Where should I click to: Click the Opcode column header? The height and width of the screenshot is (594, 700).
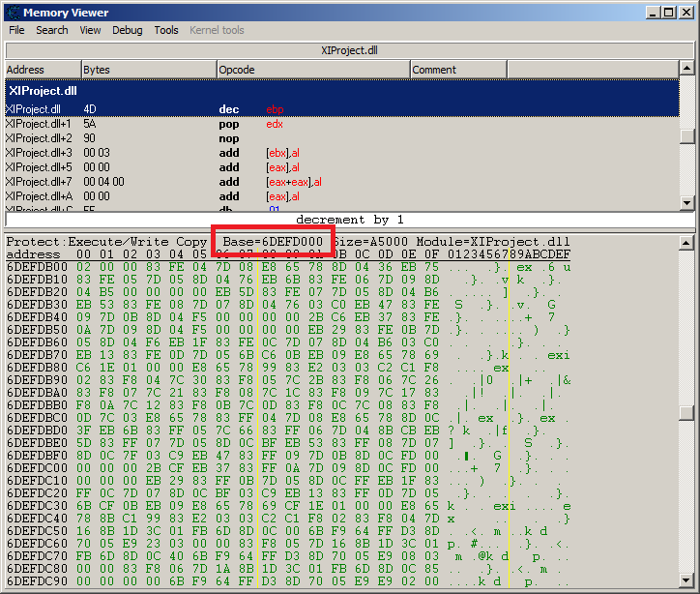(311, 70)
